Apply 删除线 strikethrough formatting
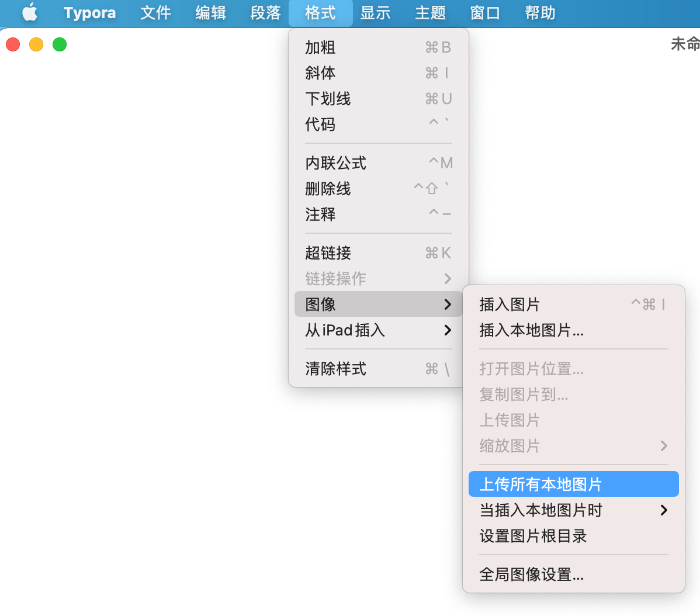700x616 pixels. point(378,189)
